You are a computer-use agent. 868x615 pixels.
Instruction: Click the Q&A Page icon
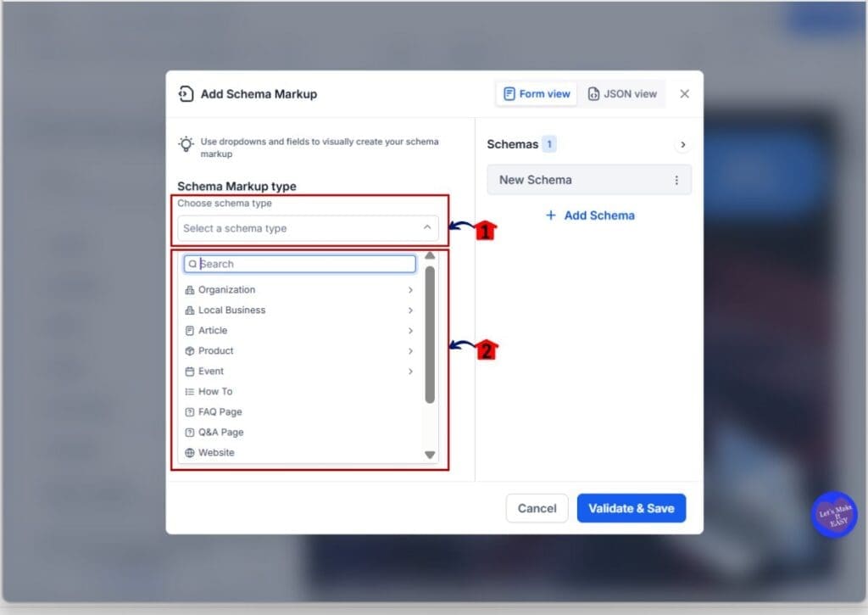188,432
